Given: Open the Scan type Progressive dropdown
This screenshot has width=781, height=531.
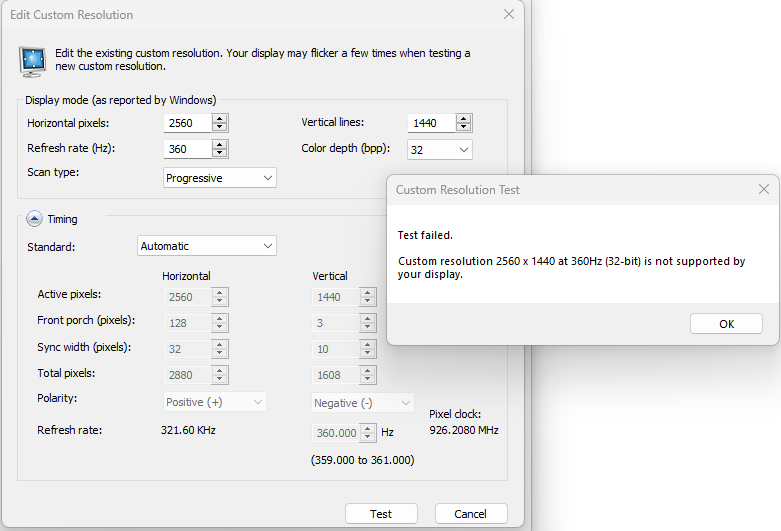Looking at the screenshot, I should (220, 178).
